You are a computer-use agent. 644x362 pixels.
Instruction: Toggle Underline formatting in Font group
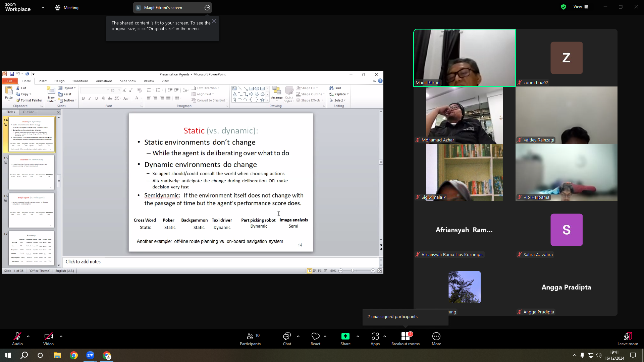tap(97, 99)
